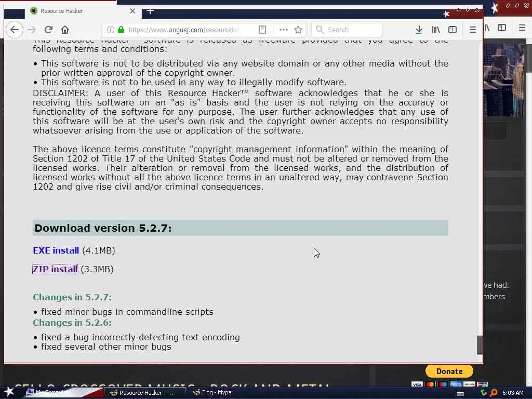Open the library bookshelf icon
The height and width of the screenshot is (399, 532).
coord(436,30)
